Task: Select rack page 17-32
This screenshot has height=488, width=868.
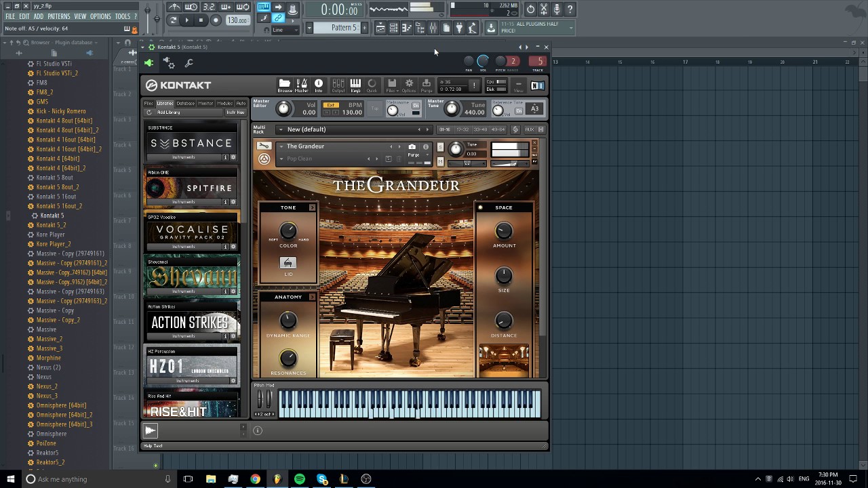Action: (x=462, y=129)
